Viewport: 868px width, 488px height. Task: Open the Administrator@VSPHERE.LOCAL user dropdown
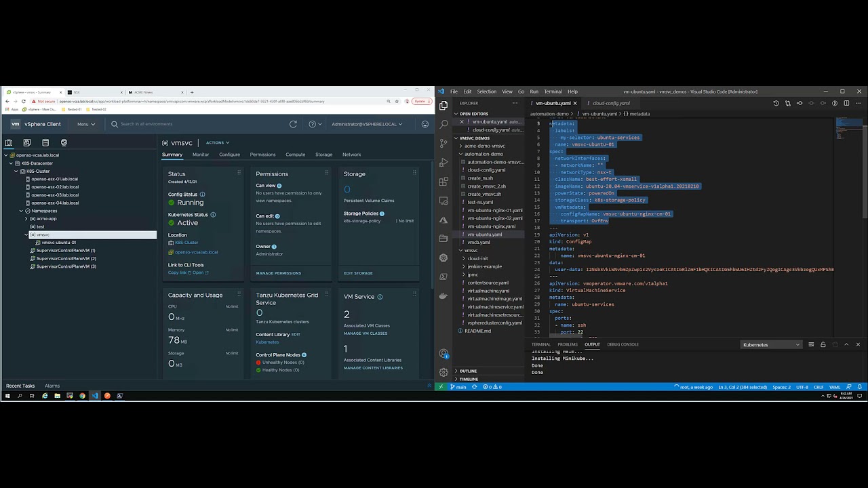pyautogui.click(x=367, y=124)
